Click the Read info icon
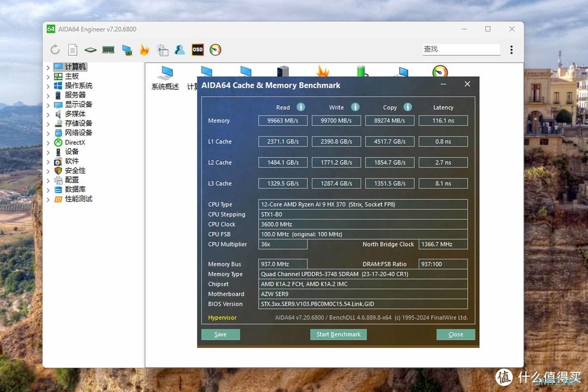The height and width of the screenshot is (392, 588). [x=301, y=107]
